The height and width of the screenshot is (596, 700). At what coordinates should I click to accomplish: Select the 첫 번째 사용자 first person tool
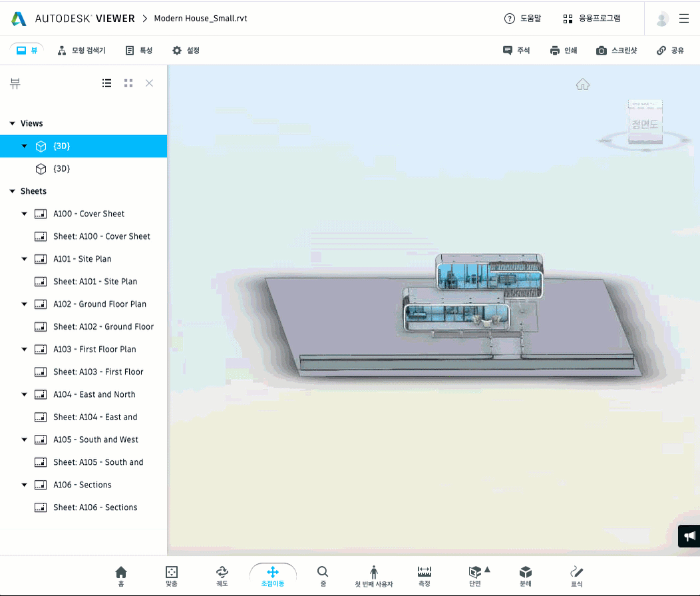click(x=374, y=576)
